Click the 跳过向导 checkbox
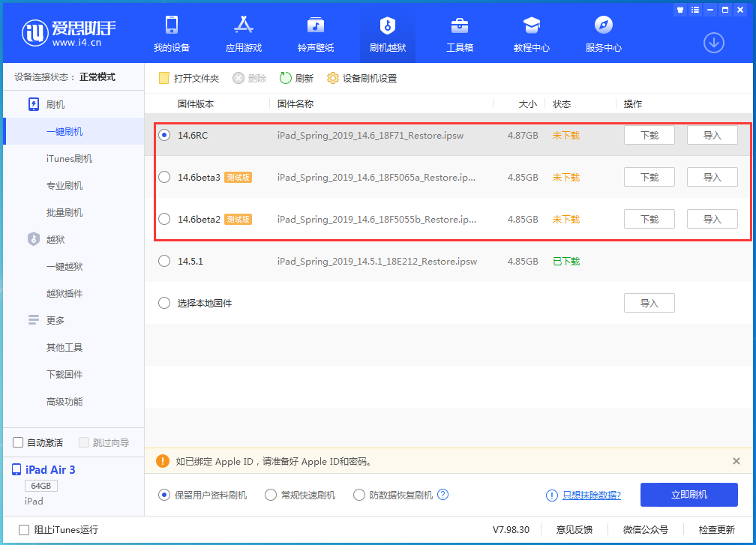The height and width of the screenshot is (545, 756). [x=84, y=442]
